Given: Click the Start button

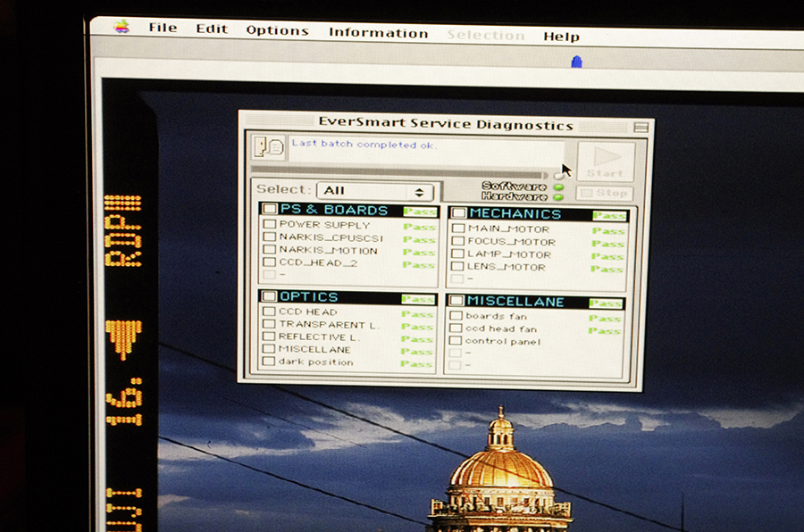Looking at the screenshot, I should click(606, 162).
